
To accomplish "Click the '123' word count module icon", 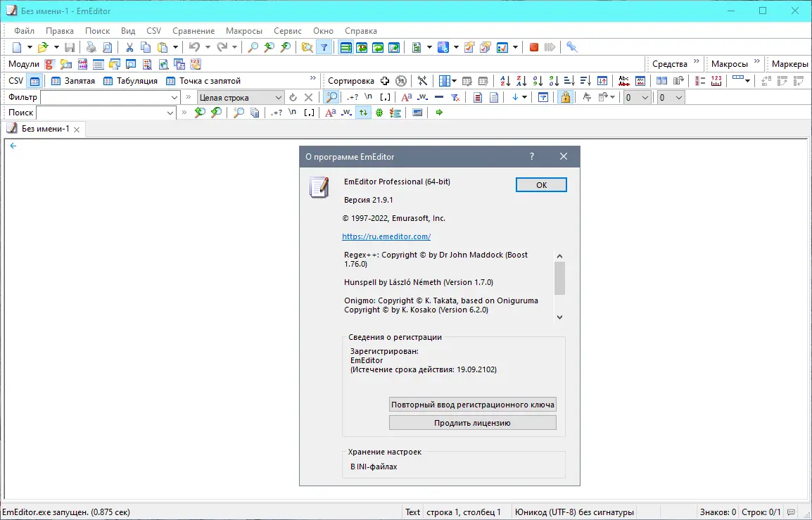I will [195, 64].
